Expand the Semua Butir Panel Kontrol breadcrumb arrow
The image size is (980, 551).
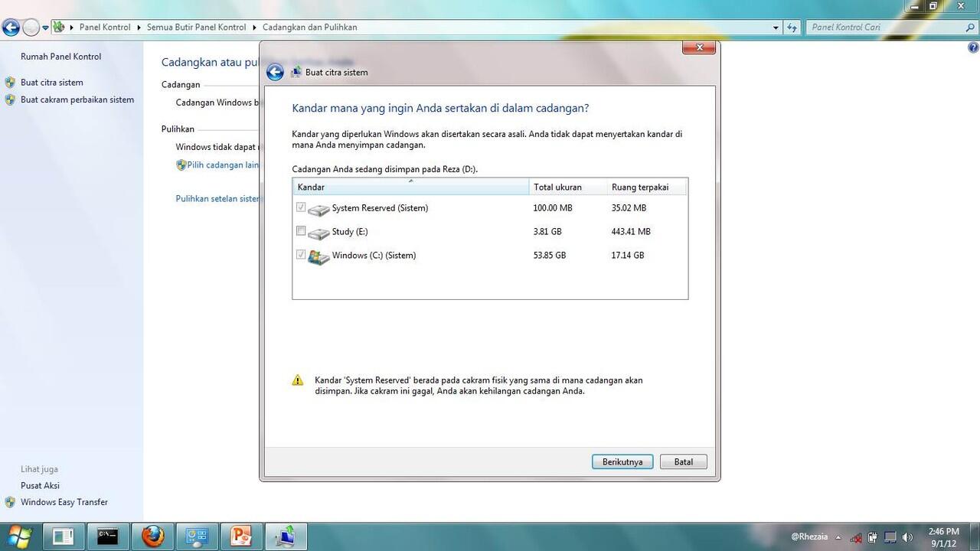pyautogui.click(x=255, y=28)
